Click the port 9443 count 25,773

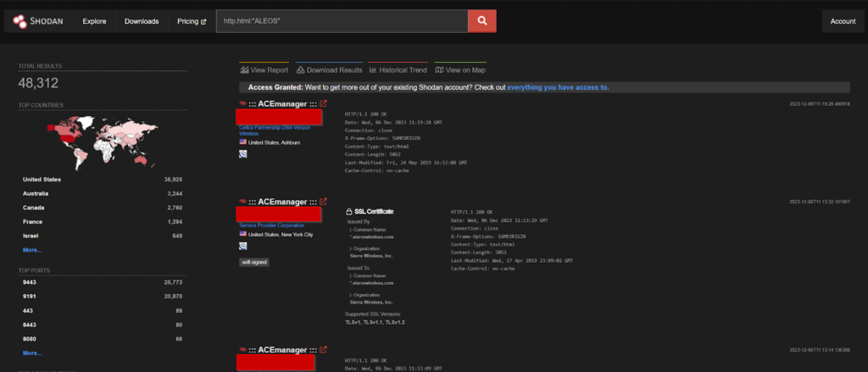tap(173, 282)
